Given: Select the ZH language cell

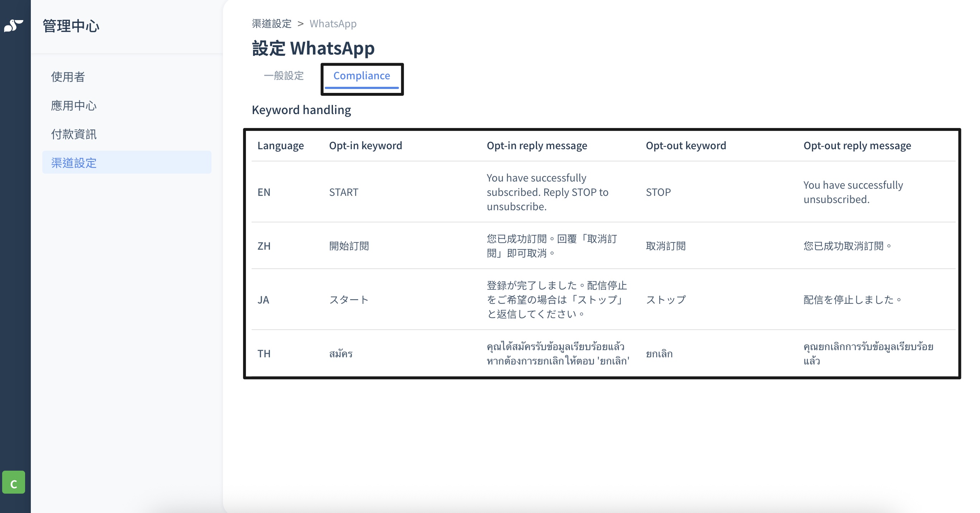Looking at the screenshot, I should (x=264, y=246).
